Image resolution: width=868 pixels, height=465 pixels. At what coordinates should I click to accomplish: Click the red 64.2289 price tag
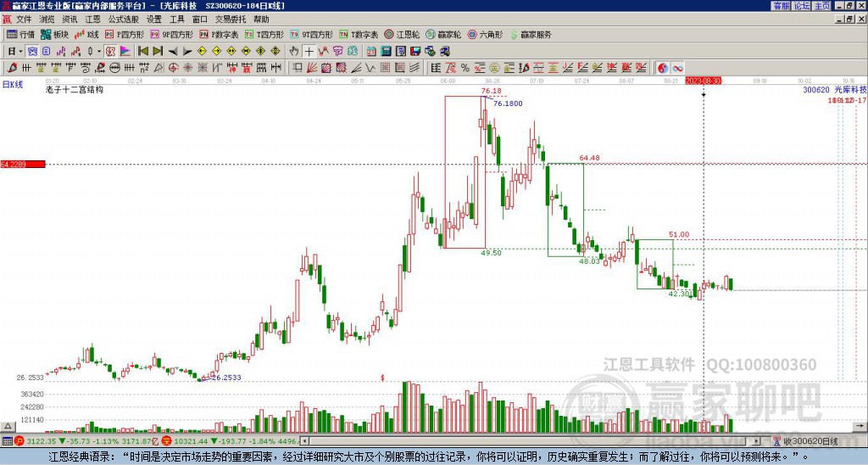(x=23, y=164)
